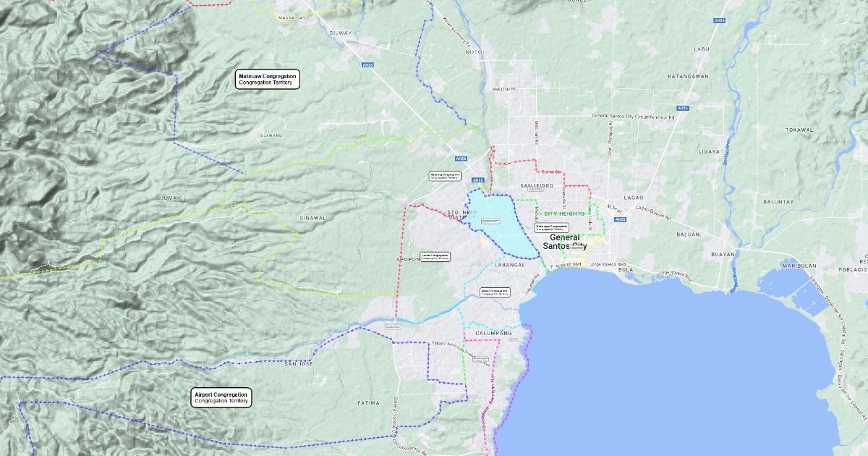This screenshot has height=456, width=868.
Task: Click the Sinawal place label
Action: point(312,217)
